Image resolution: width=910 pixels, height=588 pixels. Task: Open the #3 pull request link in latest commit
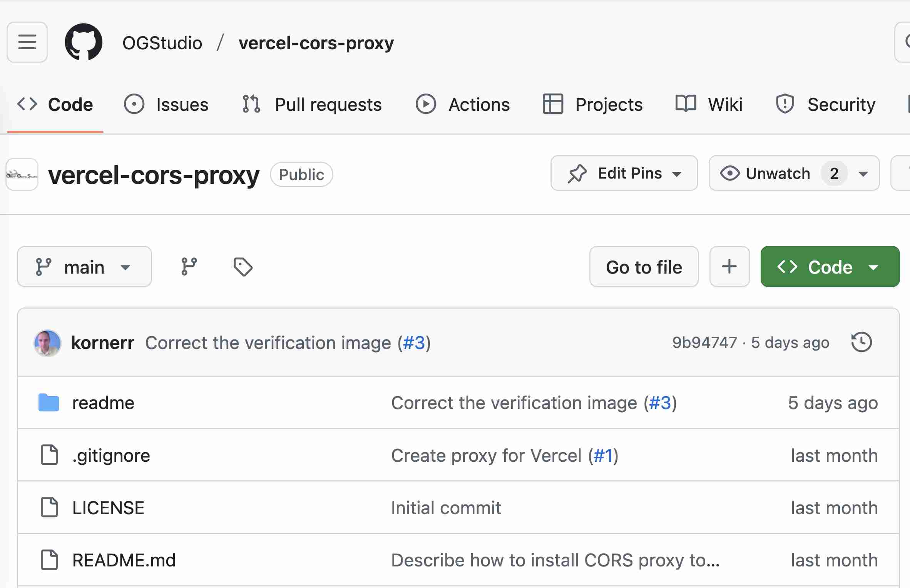point(414,342)
